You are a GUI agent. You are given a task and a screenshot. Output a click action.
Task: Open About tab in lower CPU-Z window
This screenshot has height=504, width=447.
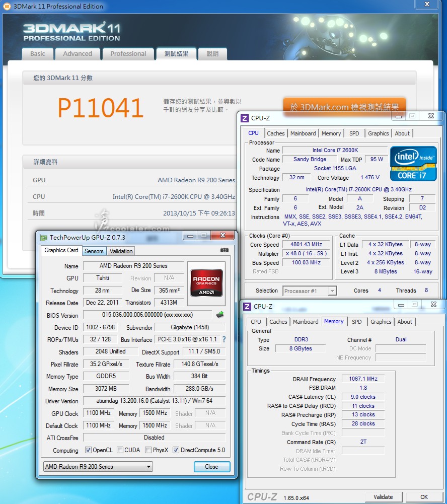pos(405,322)
